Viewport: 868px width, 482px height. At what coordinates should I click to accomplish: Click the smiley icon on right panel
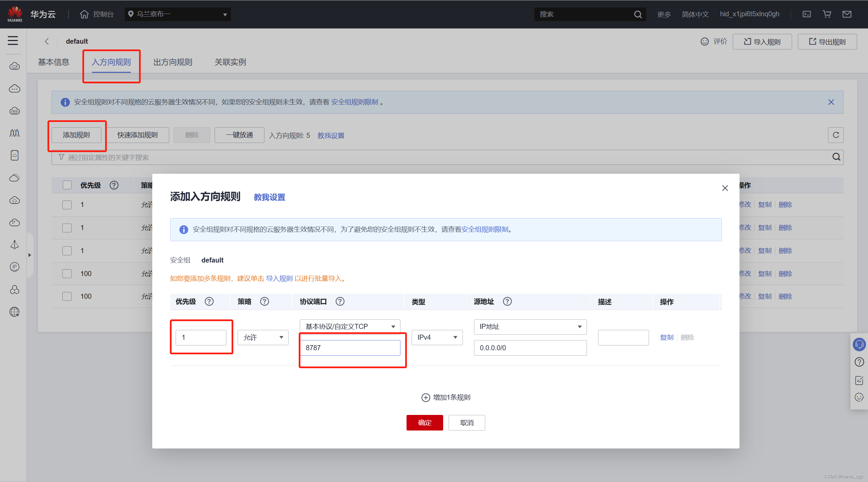click(x=859, y=397)
